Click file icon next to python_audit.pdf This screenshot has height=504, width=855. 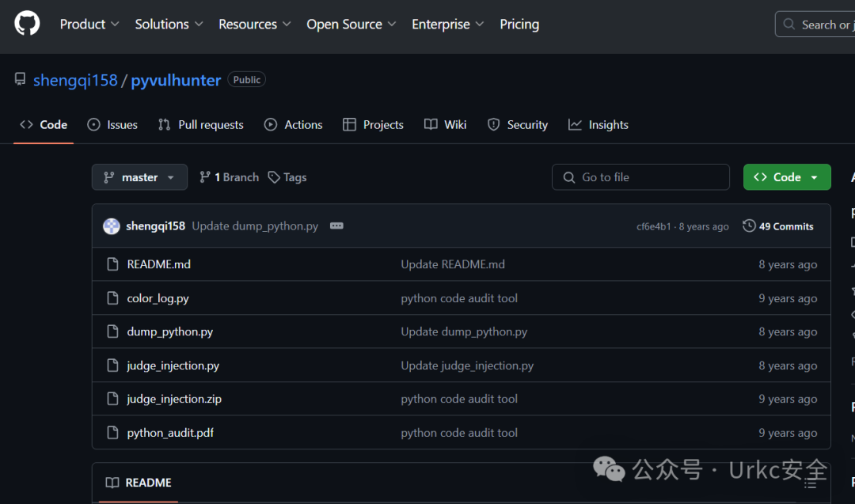(x=112, y=433)
